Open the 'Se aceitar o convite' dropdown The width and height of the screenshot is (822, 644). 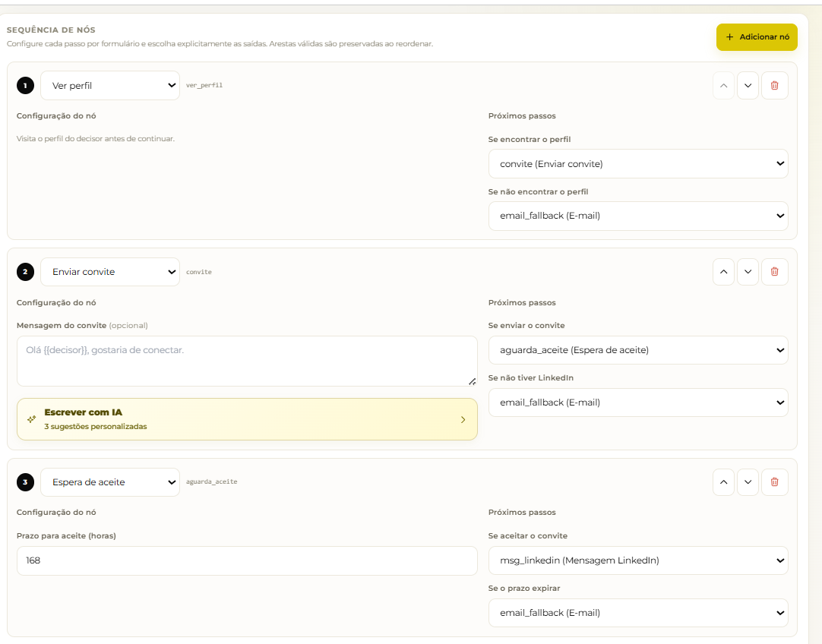pyautogui.click(x=638, y=560)
